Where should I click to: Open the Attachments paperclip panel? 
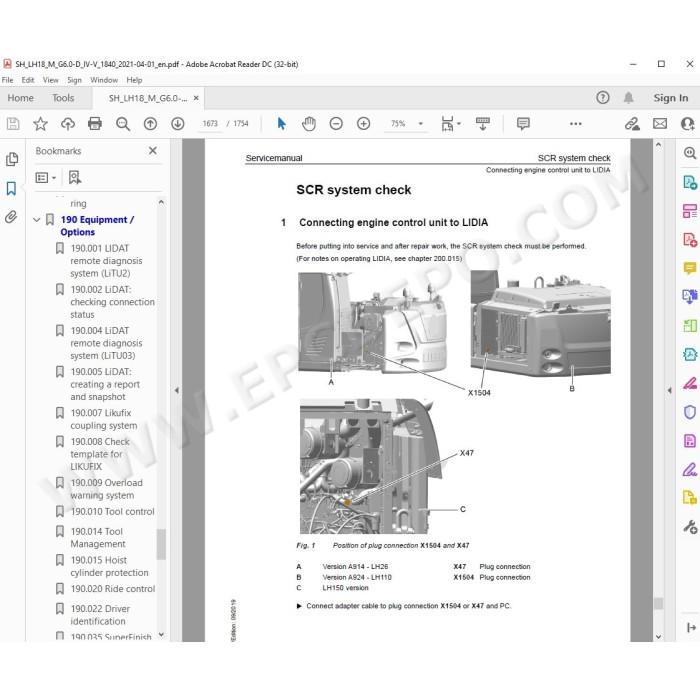point(12,217)
